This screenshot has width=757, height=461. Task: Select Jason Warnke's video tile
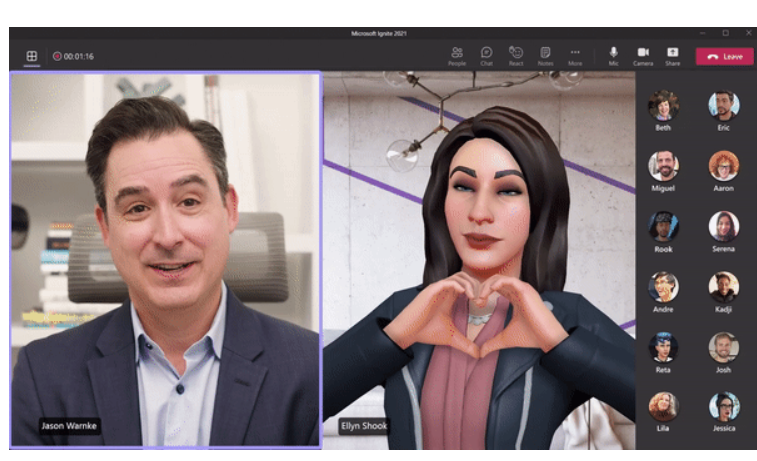click(x=166, y=260)
